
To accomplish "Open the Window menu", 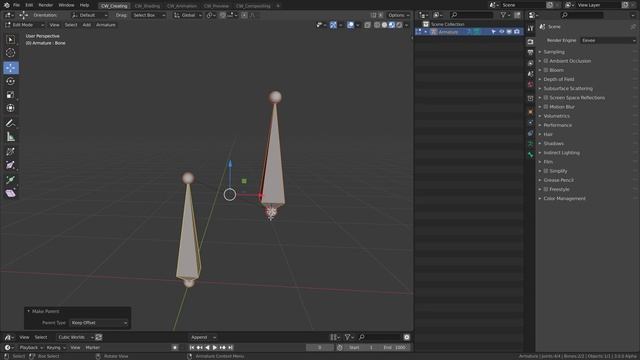I will tap(66, 5).
